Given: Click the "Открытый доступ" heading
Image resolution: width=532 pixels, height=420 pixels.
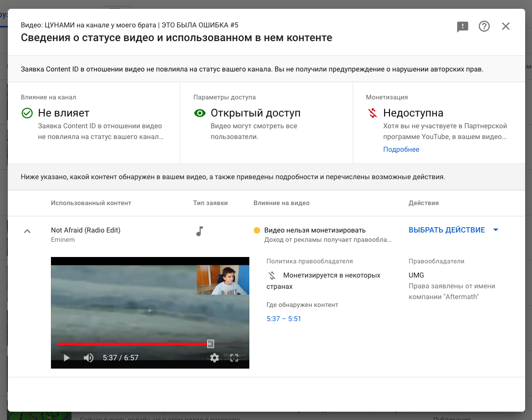Looking at the screenshot, I should pos(256,113).
